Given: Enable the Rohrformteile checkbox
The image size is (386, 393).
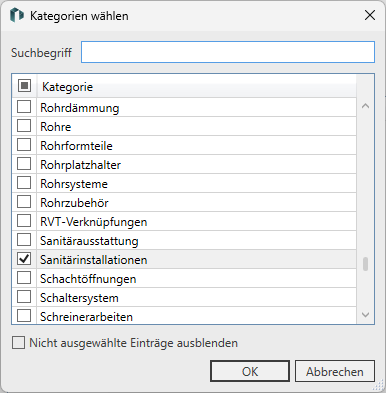Looking at the screenshot, I should [x=24, y=145].
